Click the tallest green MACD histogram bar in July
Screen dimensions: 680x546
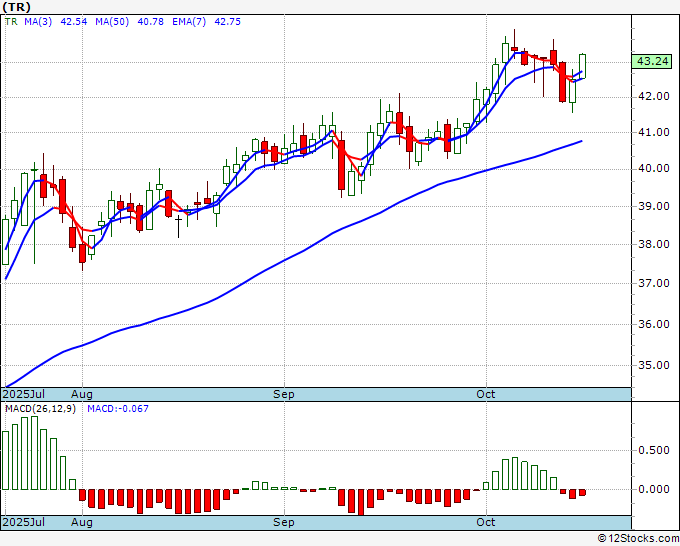click(x=34, y=453)
